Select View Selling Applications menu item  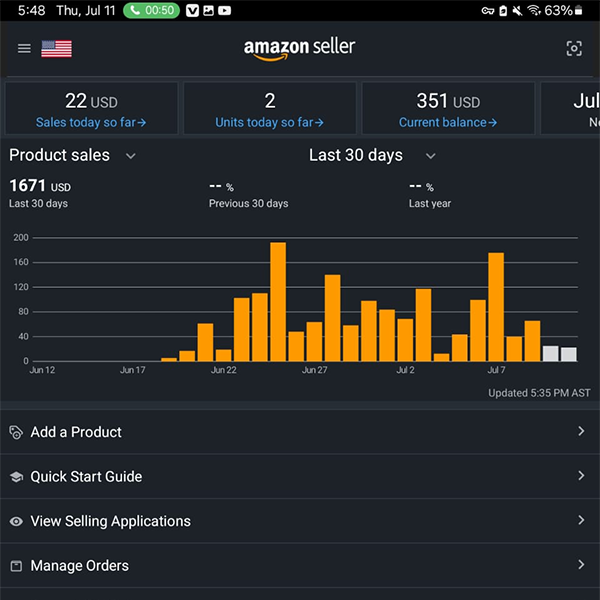click(110, 521)
